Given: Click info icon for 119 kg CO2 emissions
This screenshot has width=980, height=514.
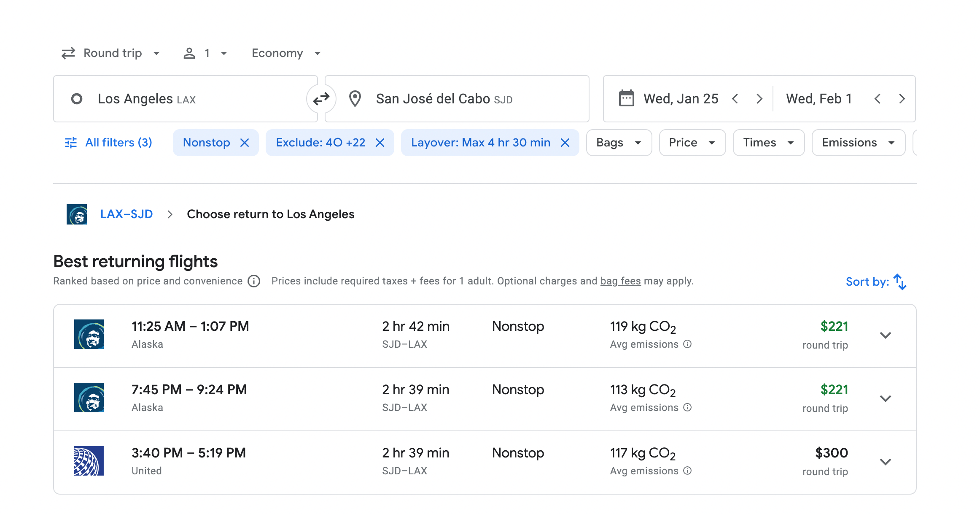Looking at the screenshot, I should point(687,344).
